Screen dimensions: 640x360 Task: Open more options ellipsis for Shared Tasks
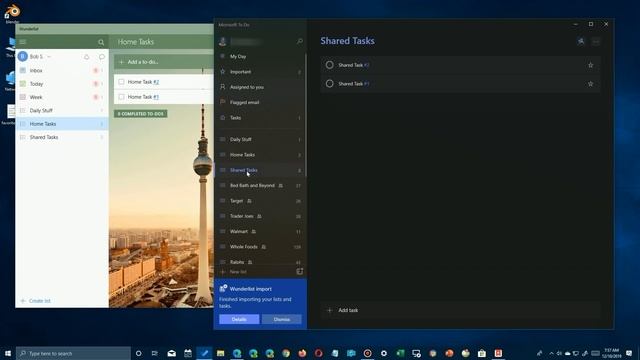(596, 41)
